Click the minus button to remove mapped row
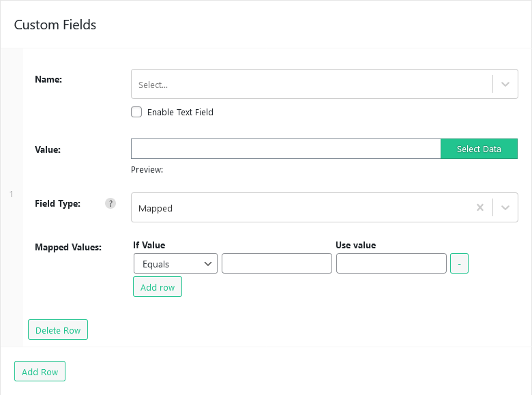Image resolution: width=532 pixels, height=395 pixels. [x=459, y=263]
